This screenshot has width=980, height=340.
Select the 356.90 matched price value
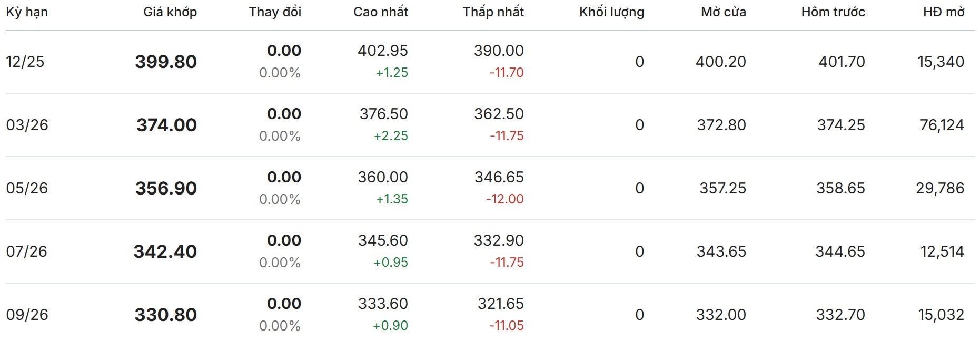(166, 188)
